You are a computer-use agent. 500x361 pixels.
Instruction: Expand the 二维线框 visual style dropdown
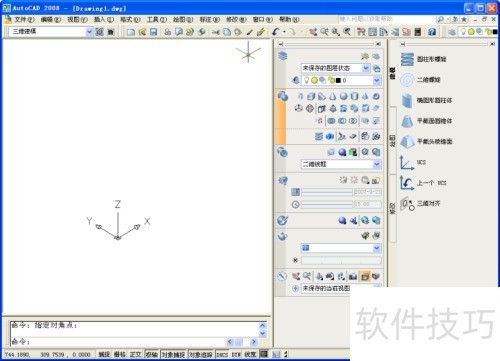[341, 164]
